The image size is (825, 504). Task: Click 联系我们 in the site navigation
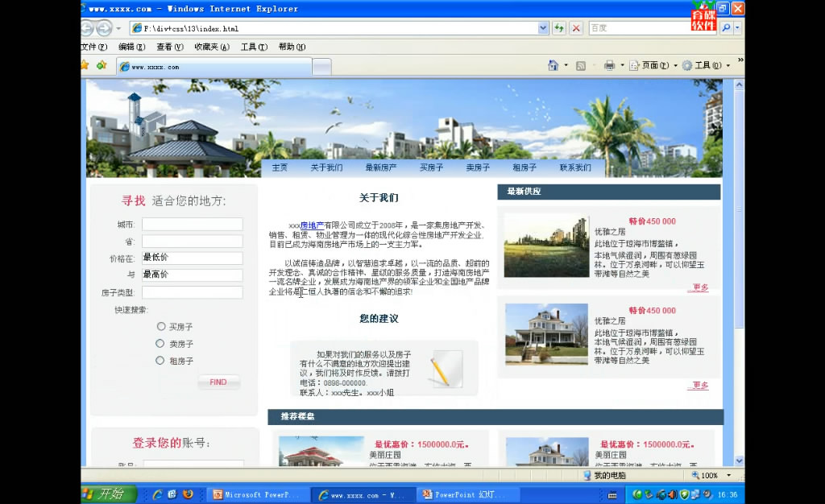[575, 167]
